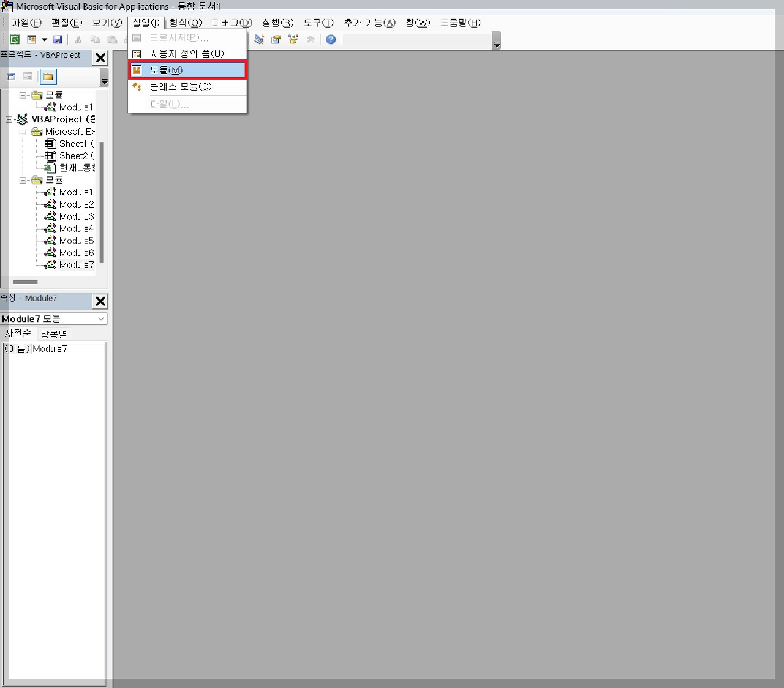Open the Project Explorer toolbar icon
Screen dimensions: 784x688
259,39
